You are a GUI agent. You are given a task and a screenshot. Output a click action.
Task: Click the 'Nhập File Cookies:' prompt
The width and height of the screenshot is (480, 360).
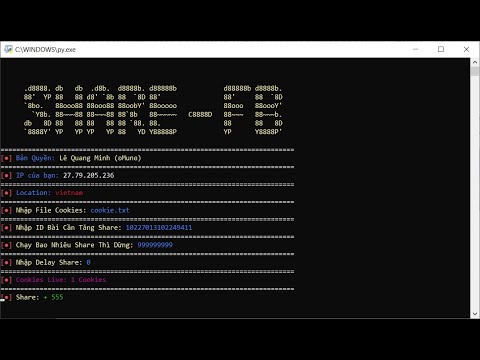[51, 210]
